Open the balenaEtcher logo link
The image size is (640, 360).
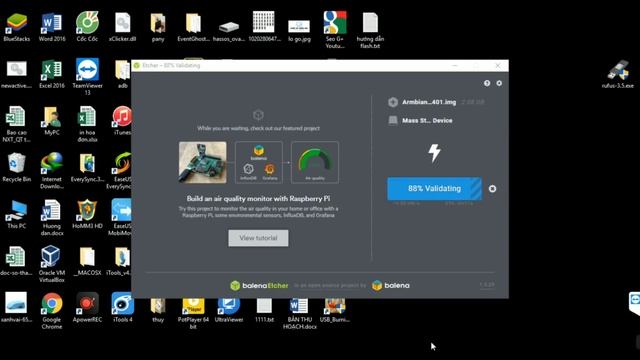tap(259, 285)
